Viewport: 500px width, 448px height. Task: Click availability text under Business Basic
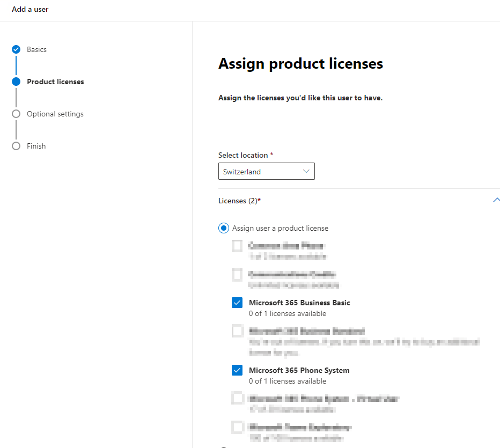pos(288,313)
